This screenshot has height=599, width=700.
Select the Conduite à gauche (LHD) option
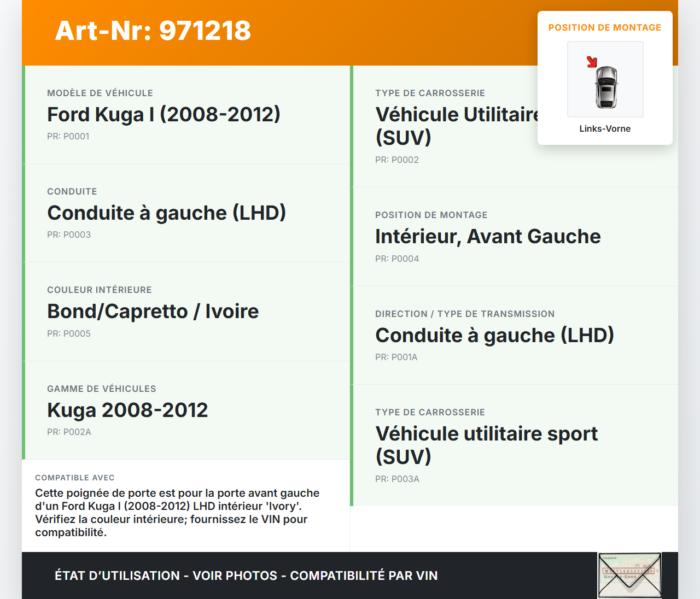pyautogui.click(x=166, y=213)
